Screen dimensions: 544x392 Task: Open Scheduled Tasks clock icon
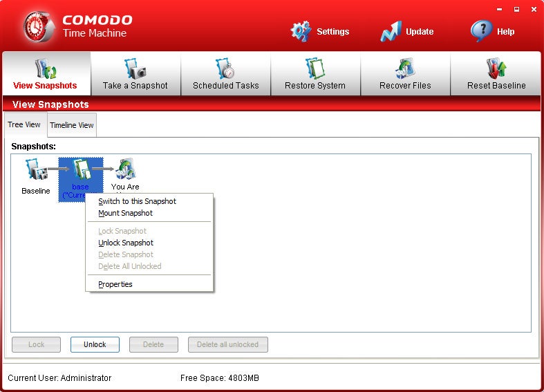click(x=225, y=68)
